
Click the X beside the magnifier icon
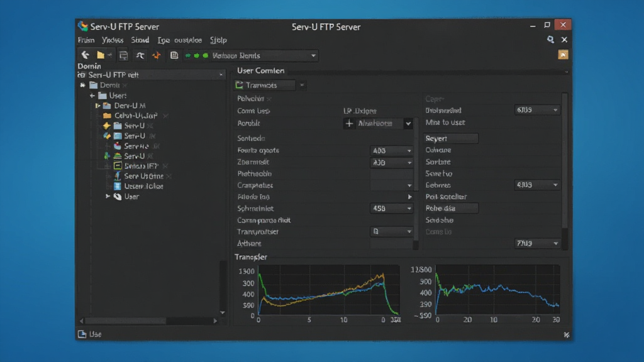point(564,40)
